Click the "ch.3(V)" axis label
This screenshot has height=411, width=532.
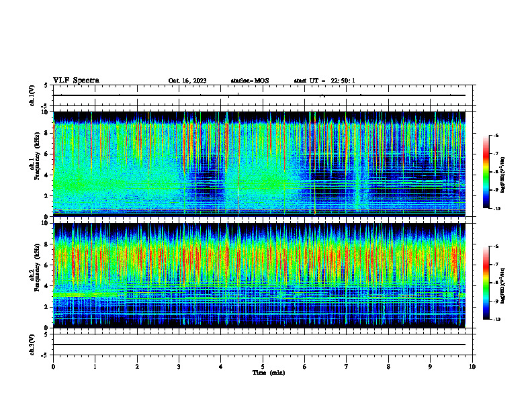[x=32, y=345]
